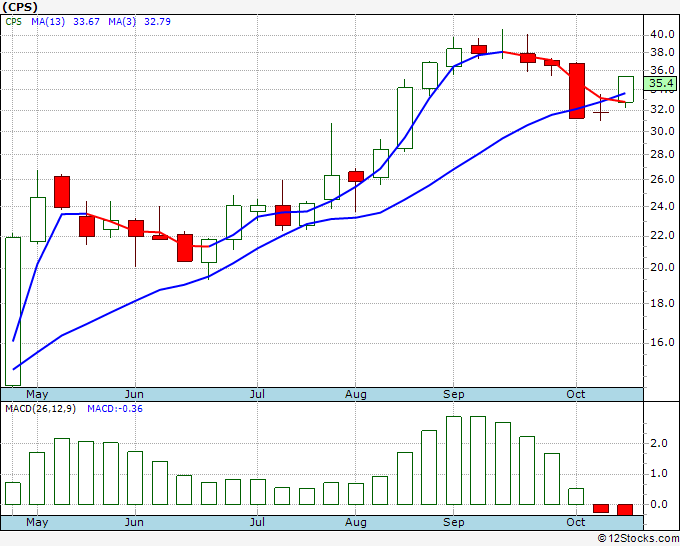680x546 pixels.
Task: Click Oct on the MACD panel time axis
Action: (575, 522)
